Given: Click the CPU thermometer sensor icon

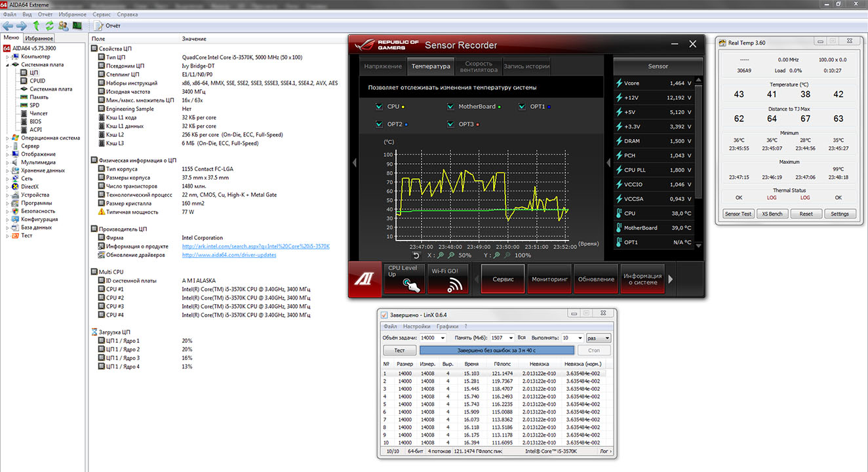Looking at the screenshot, I should click(619, 213).
